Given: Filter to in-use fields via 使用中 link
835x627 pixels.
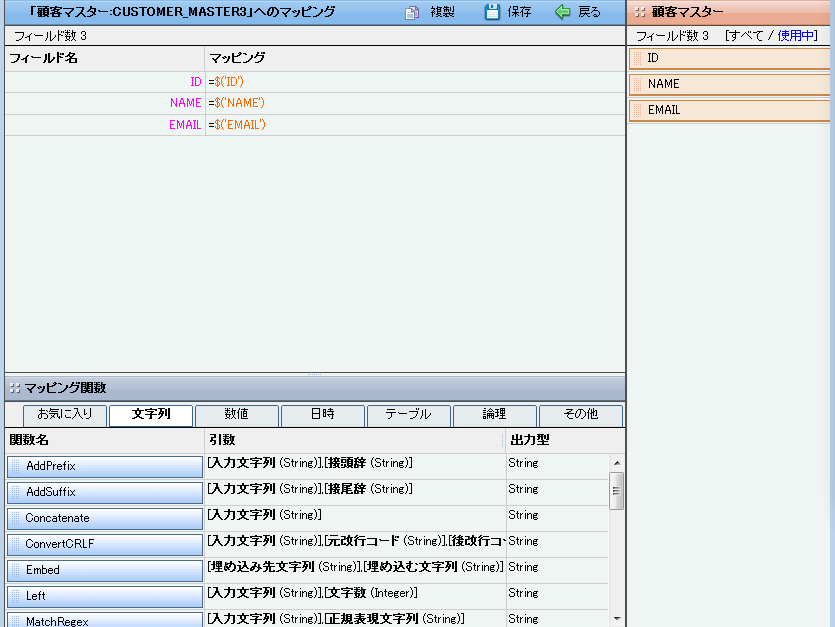Looking at the screenshot, I should 795,36.
